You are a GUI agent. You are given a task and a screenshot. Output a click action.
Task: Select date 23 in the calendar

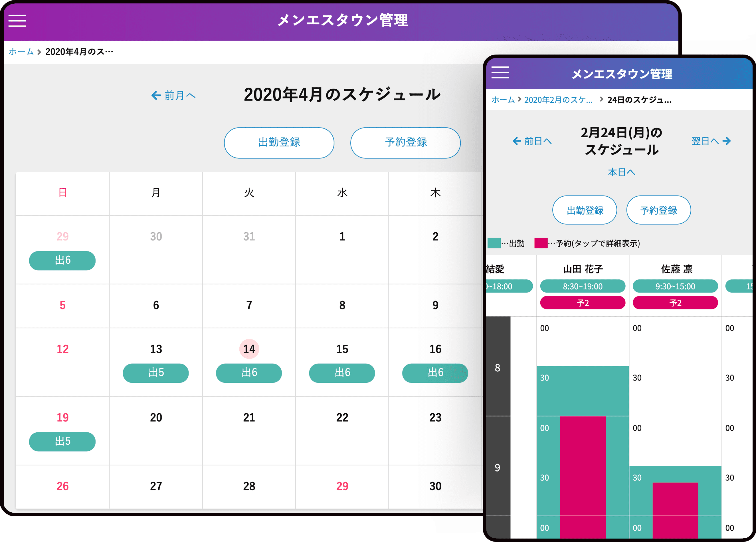pyautogui.click(x=435, y=418)
